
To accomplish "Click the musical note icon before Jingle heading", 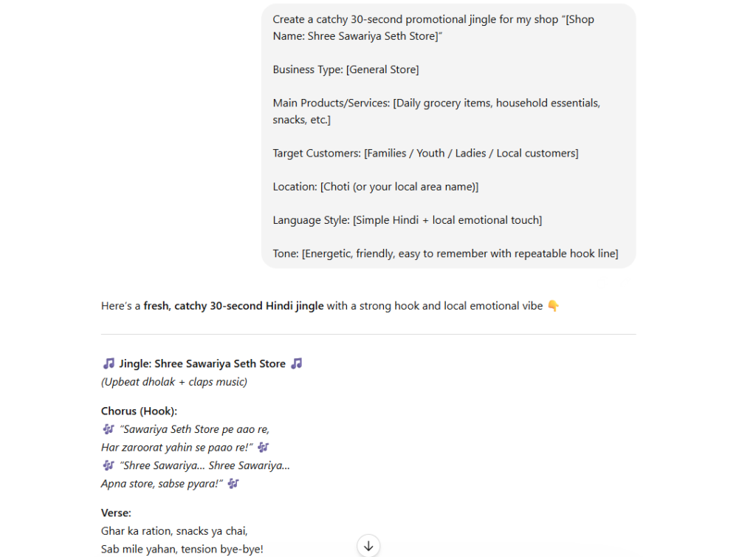I will [107, 363].
